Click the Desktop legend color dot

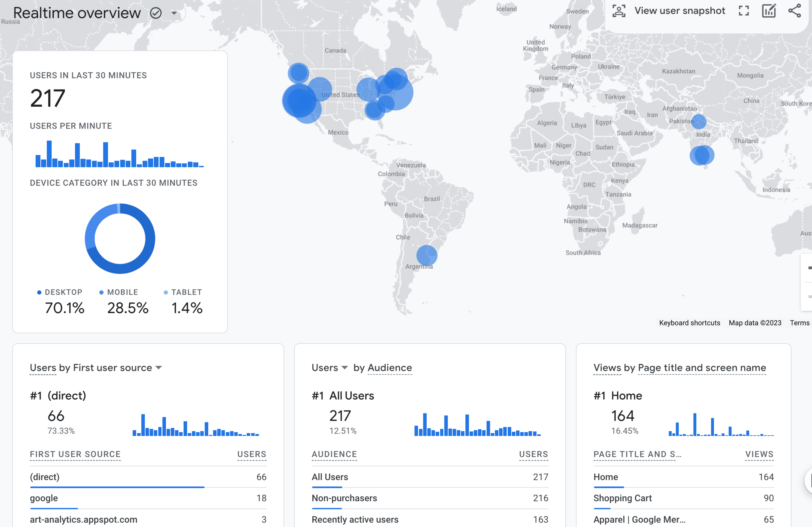click(39, 292)
